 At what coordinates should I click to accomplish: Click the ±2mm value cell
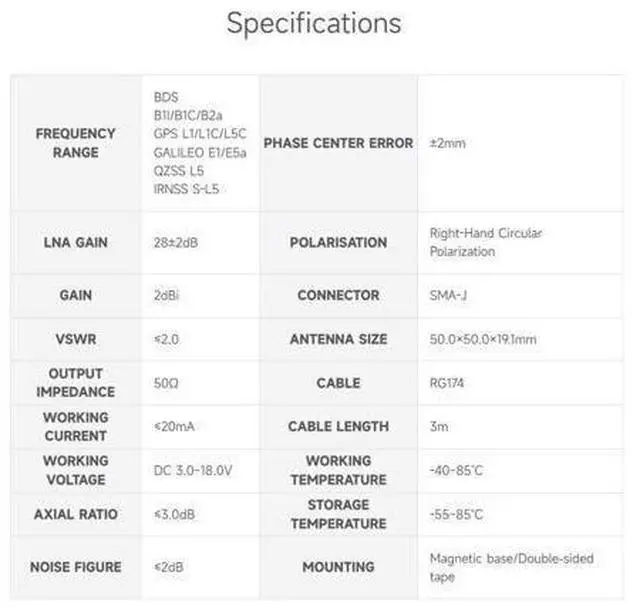(x=521, y=143)
